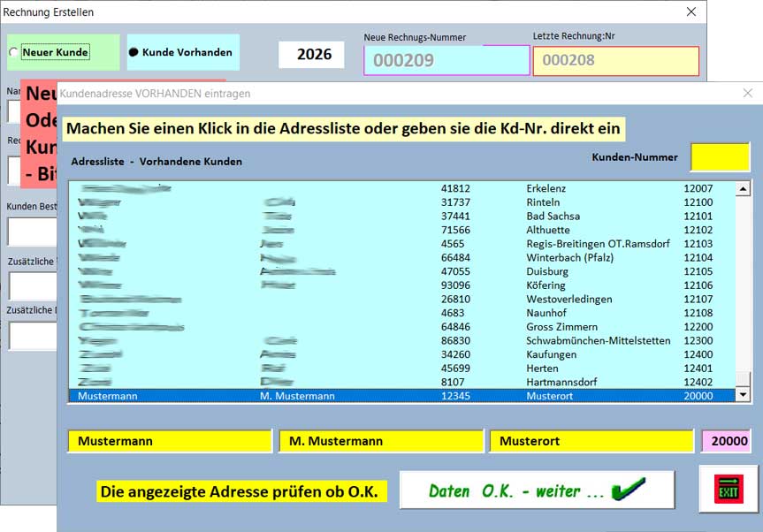763x532 pixels.
Task: Click the 'M. Mustermann' name field
Action: (x=381, y=441)
